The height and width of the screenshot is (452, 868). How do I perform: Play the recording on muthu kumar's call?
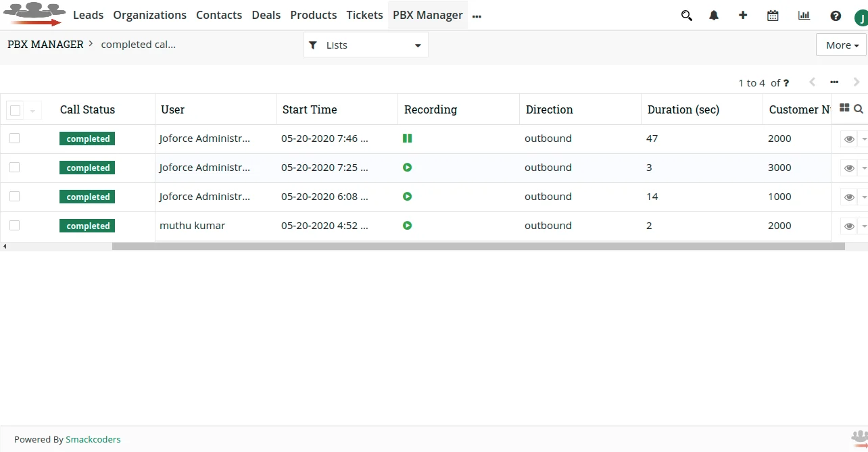[407, 226]
